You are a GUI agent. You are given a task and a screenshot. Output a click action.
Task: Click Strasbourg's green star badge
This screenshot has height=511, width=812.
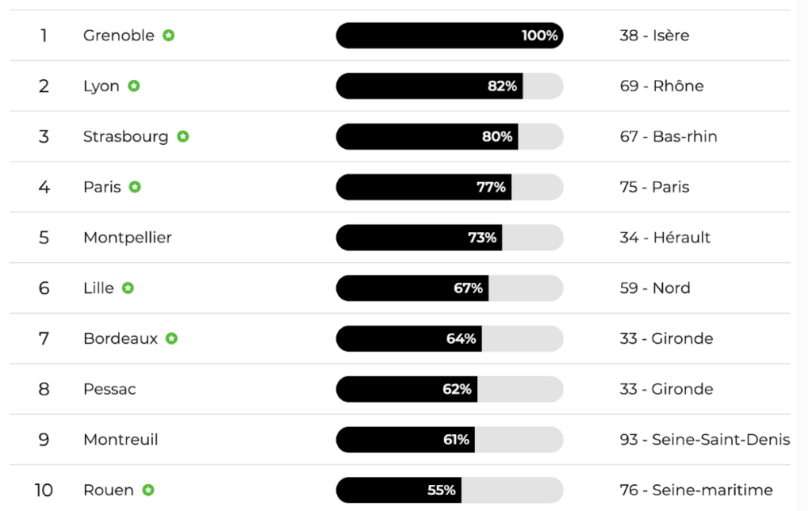pyautogui.click(x=183, y=137)
